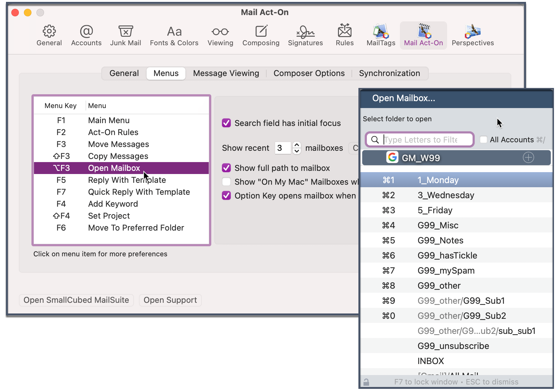Open Accounts preferences icon
This screenshot has width=559, height=392.
[86, 31]
